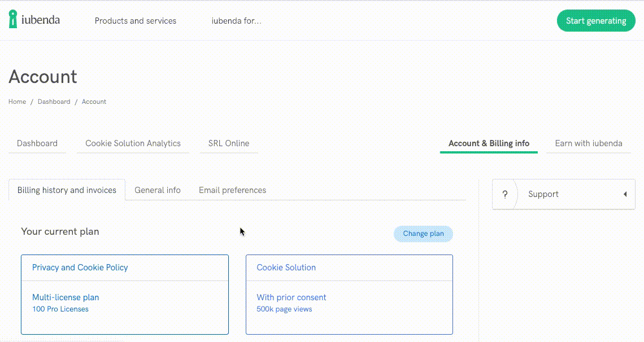Open the Products and services menu
This screenshot has width=644, height=342.
pyautogui.click(x=135, y=21)
